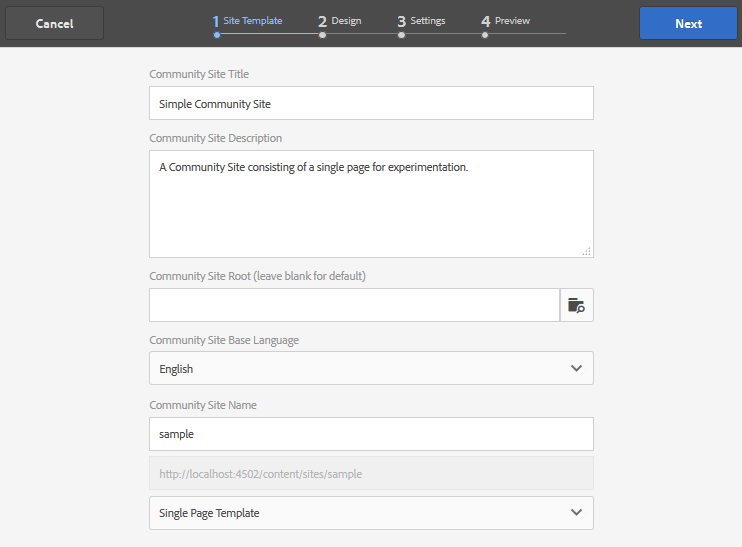Click the "Community Site Root" label text
The image size is (742, 547).
pos(257,276)
